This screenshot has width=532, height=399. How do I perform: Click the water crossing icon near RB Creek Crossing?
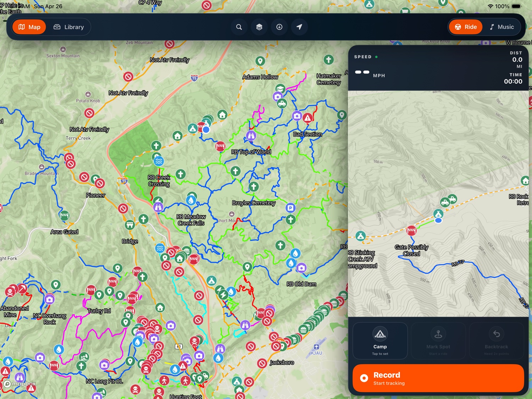(159, 161)
